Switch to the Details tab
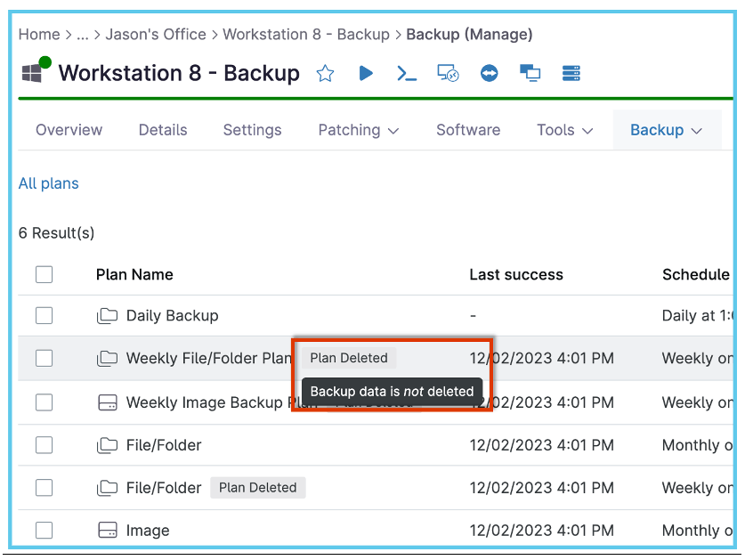The height and width of the screenshot is (560, 745). point(163,130)
